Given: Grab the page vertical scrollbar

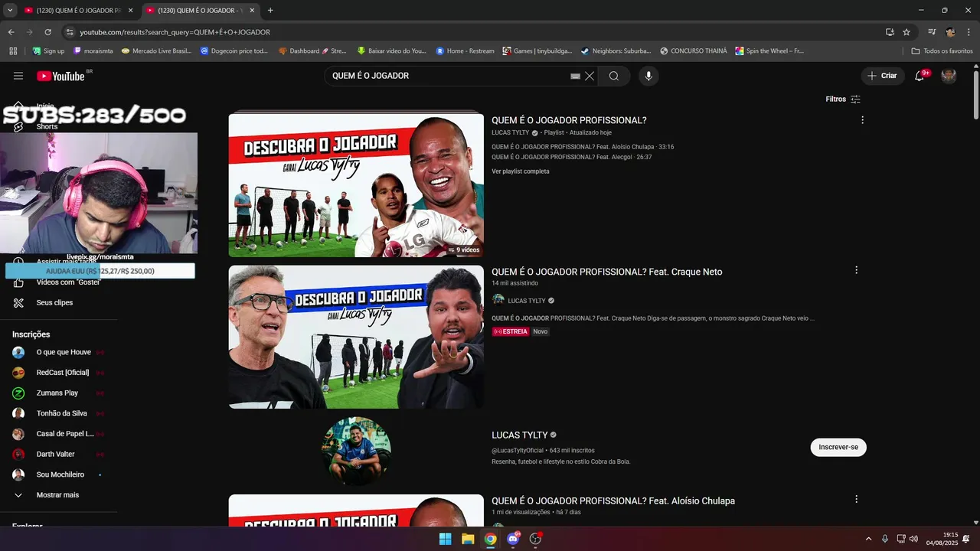Looking at the screenshot, I should [975, 96].
